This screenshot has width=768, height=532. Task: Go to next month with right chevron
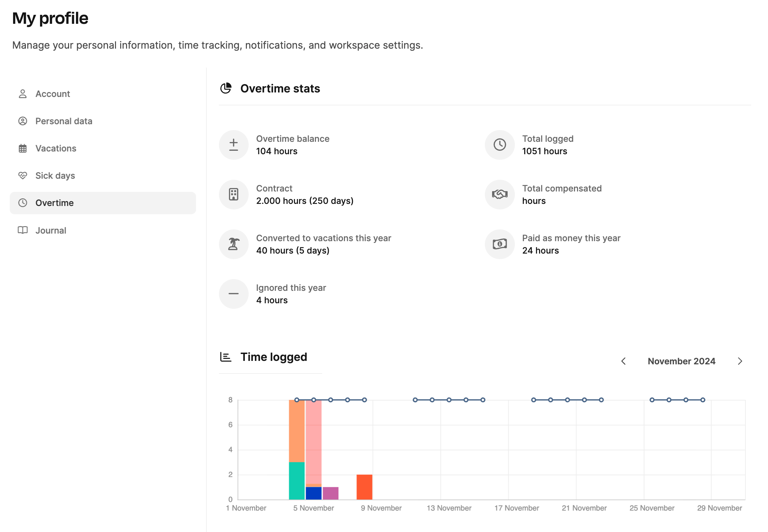point(740,361)
